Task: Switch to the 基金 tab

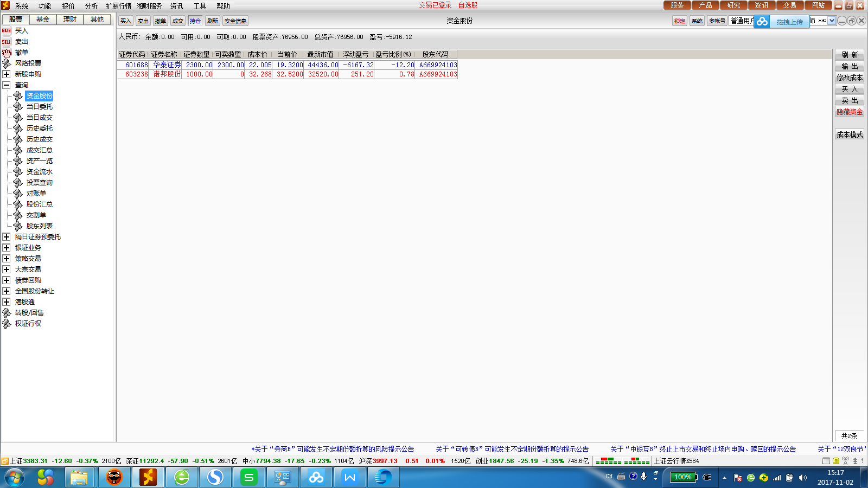Action: pos(43,20)
